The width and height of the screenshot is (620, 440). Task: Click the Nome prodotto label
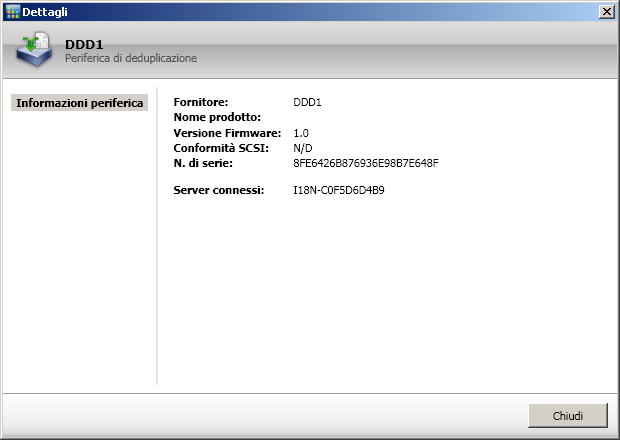[x=217, y=117]
